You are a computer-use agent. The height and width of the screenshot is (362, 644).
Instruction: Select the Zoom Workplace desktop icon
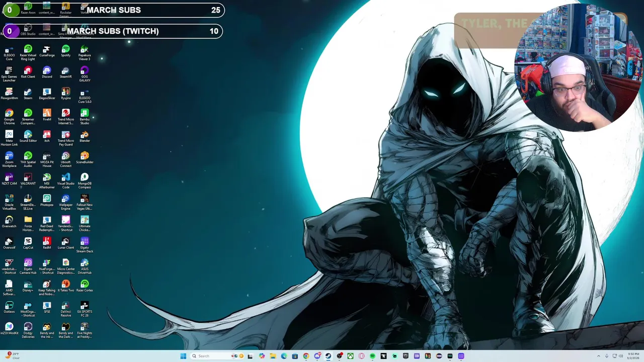[x=9, y=160]
